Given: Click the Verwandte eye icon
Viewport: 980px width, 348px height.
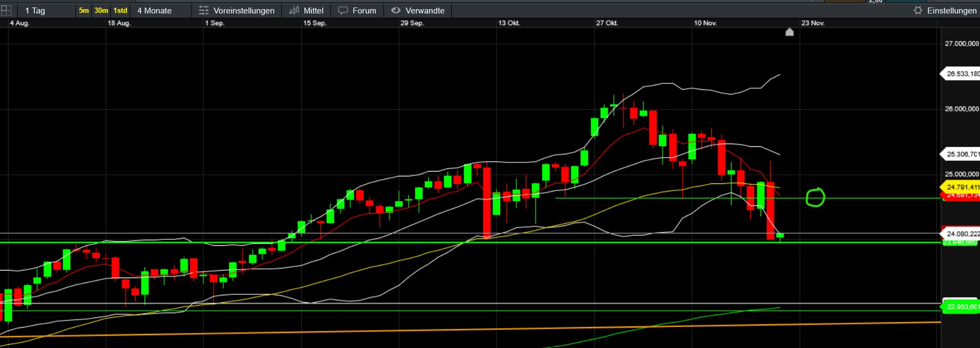Looking at the screenshot, I should tap(396, 10).
